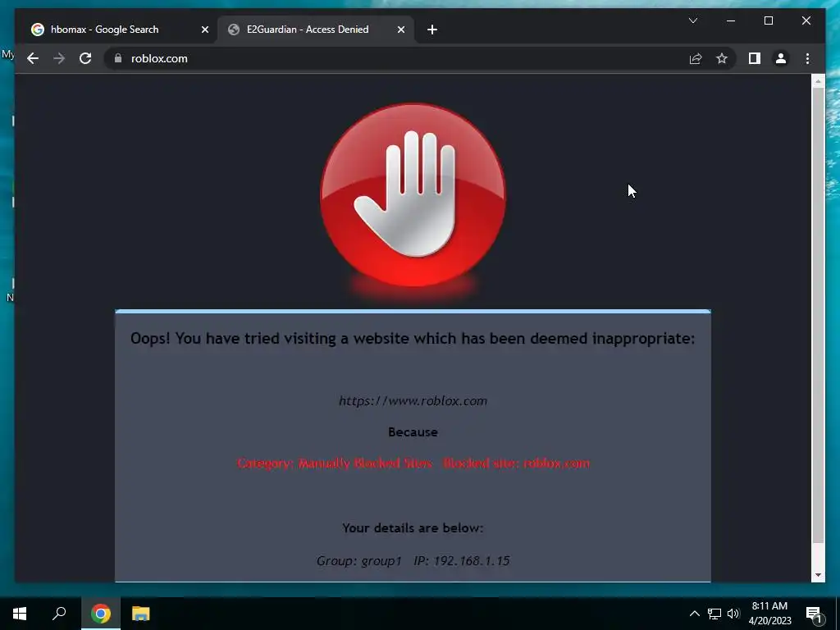Click the red Category Manually Blocked Sites text
Viewport: 840px width, 630px height.
pos(413,463)
